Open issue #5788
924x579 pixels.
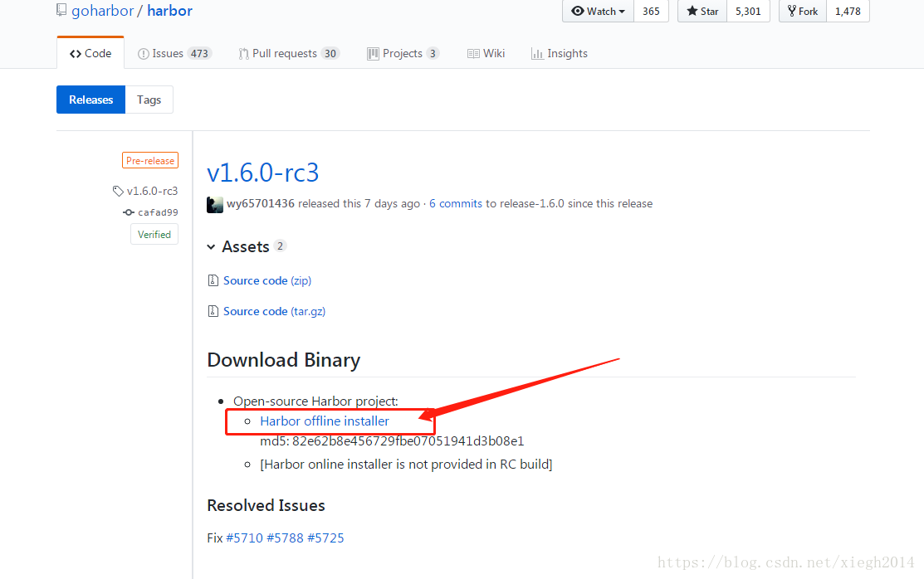click(x=286, y=538)
